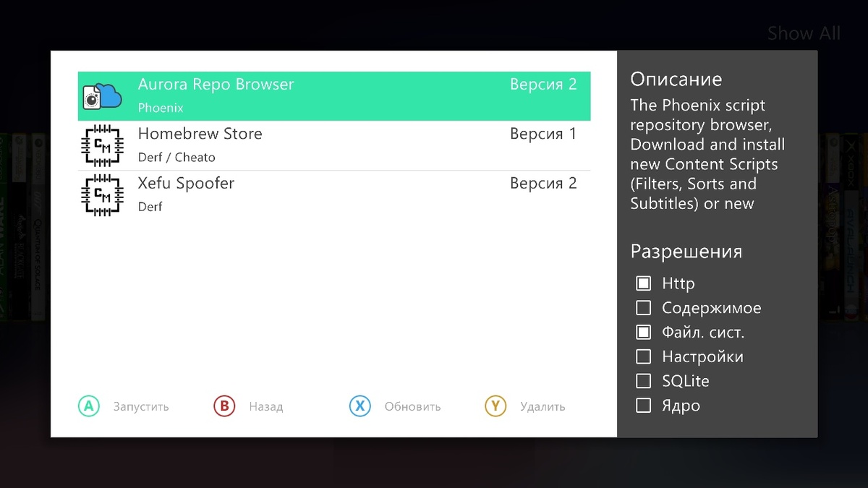Delete script via Удалить label
This screenshot has width=868, height=488.
pos(542,406)
